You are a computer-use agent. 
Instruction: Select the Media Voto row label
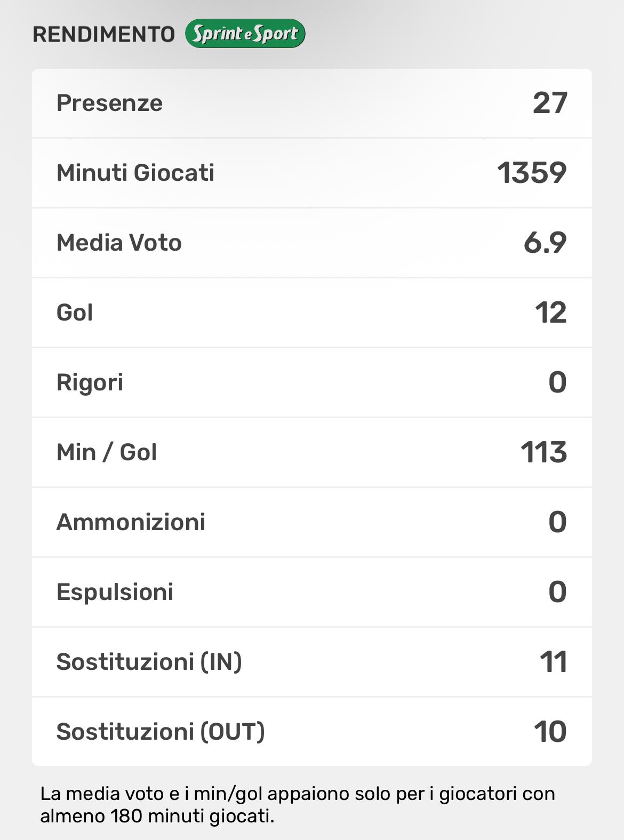[119, 243]
